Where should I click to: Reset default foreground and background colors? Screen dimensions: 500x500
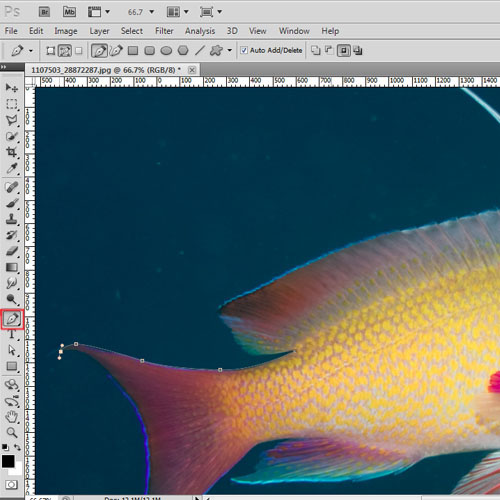5,447
